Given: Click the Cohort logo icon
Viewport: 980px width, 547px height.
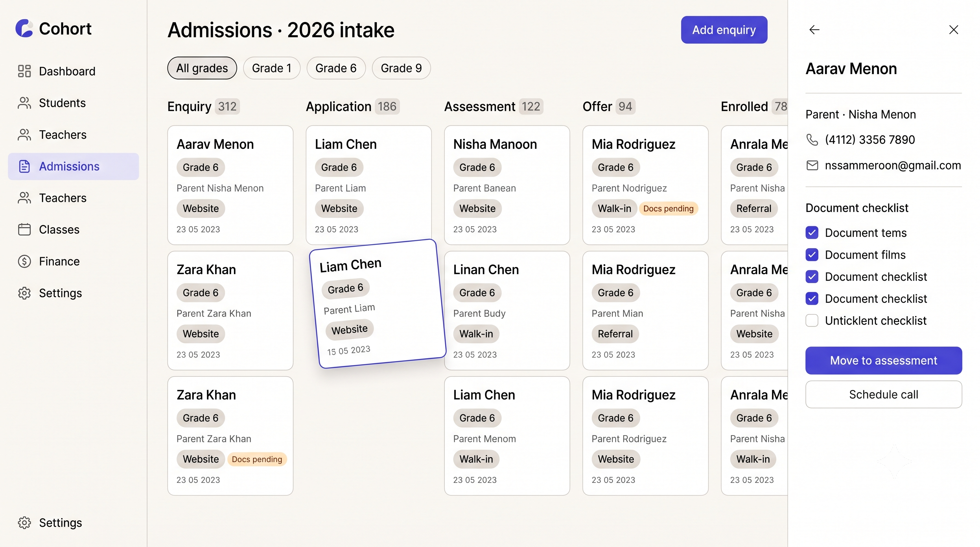Looking at the screenshot, I should pos(24,28).
